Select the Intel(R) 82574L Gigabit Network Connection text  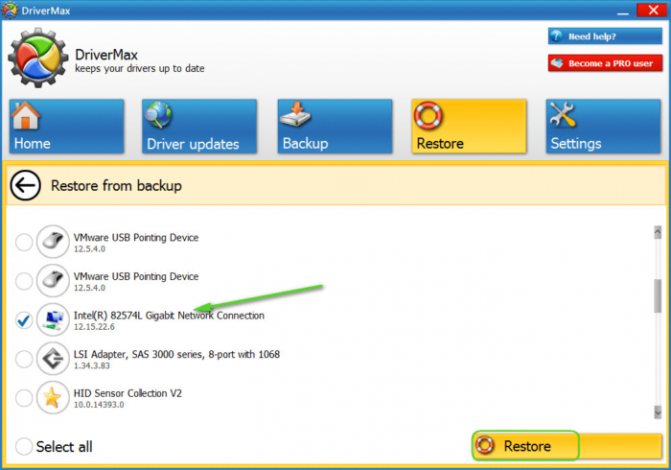click(x=169, y=315)
